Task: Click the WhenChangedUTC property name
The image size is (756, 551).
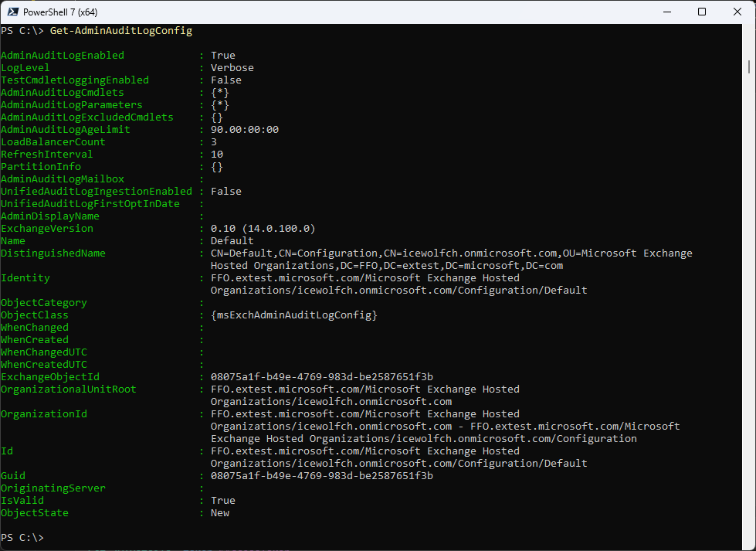Action: (43, 352)
